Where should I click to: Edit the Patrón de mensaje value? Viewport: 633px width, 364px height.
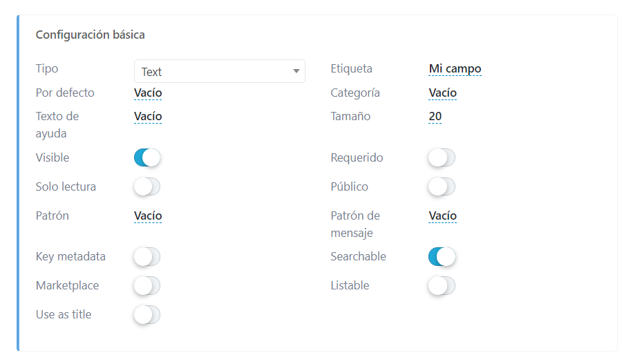pos(442,216)
